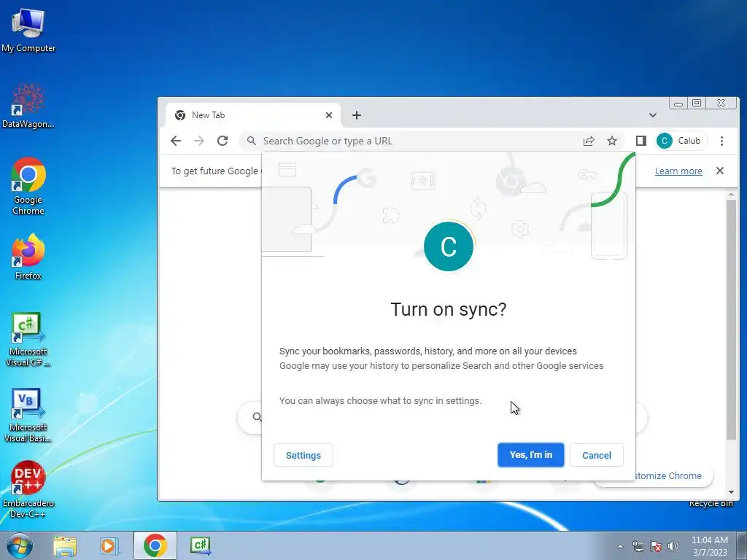This screenshot has width=747, height=560.
Task: Click the taskbar clock showing 11:04 AM
Action: tap(709, 546)
